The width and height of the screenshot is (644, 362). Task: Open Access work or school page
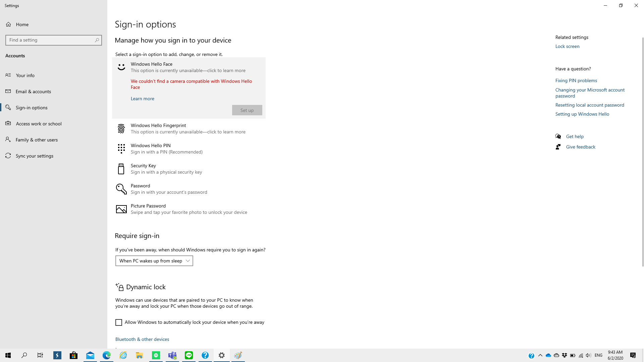coord(54,124)
